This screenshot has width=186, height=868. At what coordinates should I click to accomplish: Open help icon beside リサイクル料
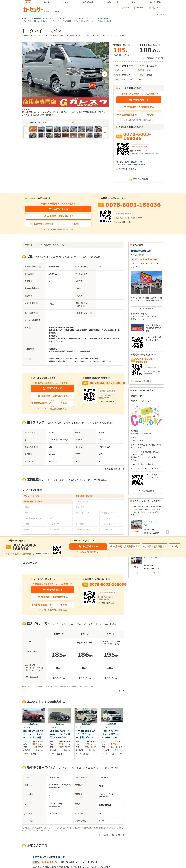37,303
